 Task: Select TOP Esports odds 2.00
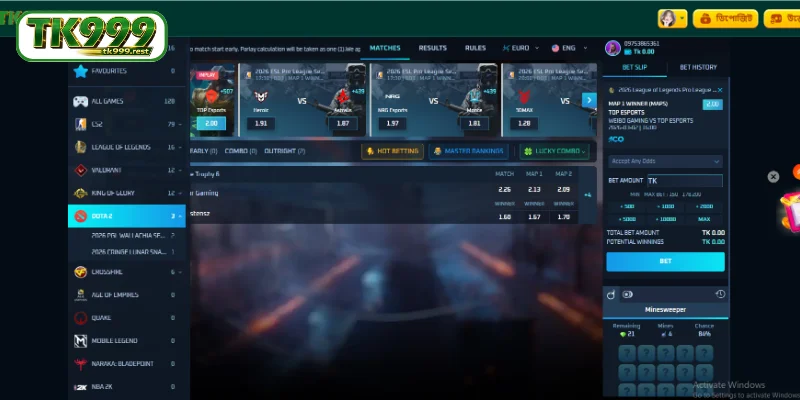click(x=211, y=123)
